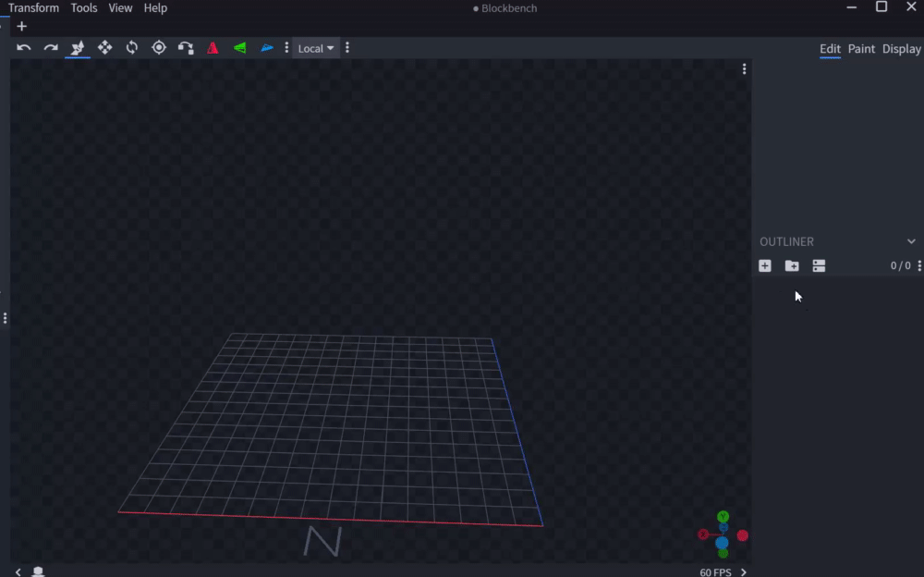Select the Pivot tool target icon
The width and height of the screenshot is (924, 577).
[x=159, y=48]
